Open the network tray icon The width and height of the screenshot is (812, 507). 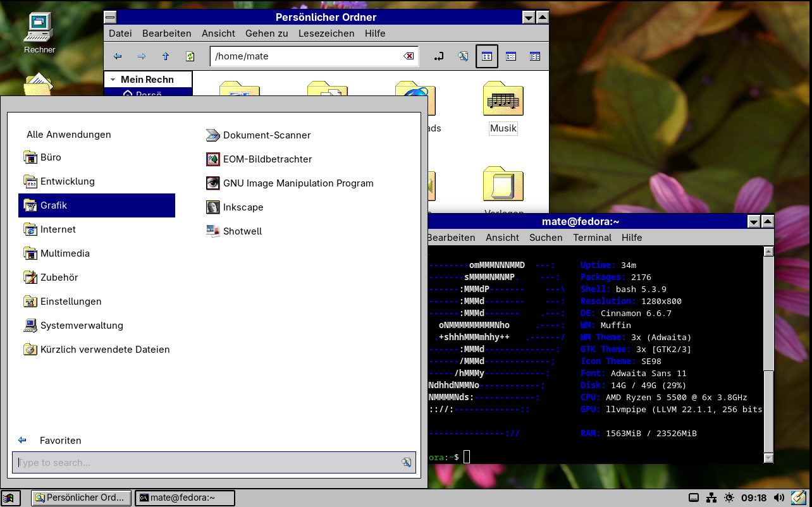click(x=711, y=498)
